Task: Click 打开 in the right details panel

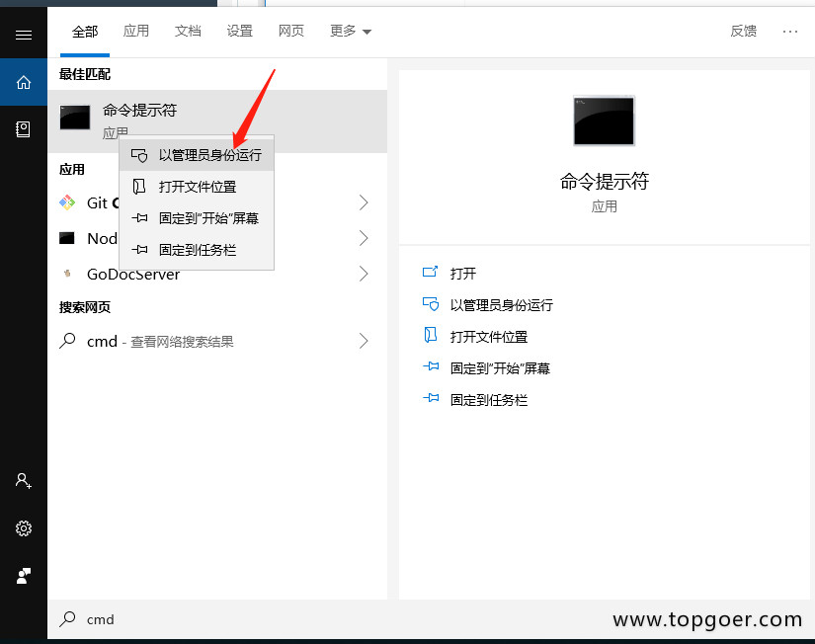Action: point(462,274)
